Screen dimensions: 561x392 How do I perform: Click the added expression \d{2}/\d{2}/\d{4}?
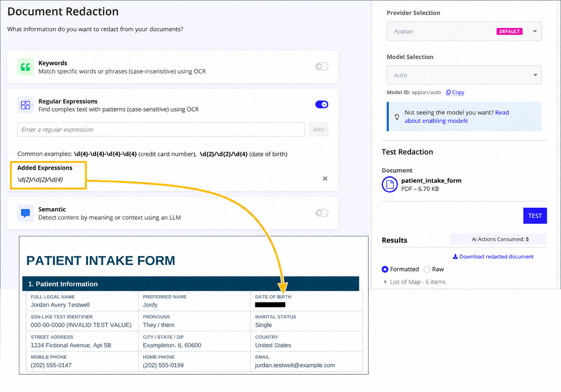[40, 179]
